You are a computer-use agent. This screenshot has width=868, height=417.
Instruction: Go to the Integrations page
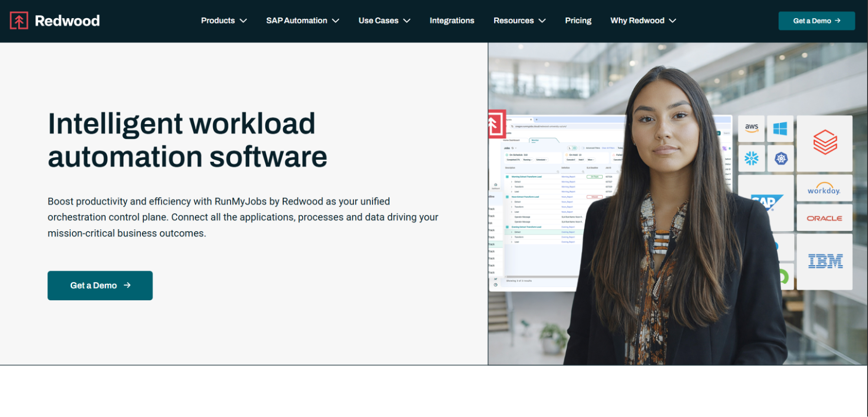pos(452,20)
